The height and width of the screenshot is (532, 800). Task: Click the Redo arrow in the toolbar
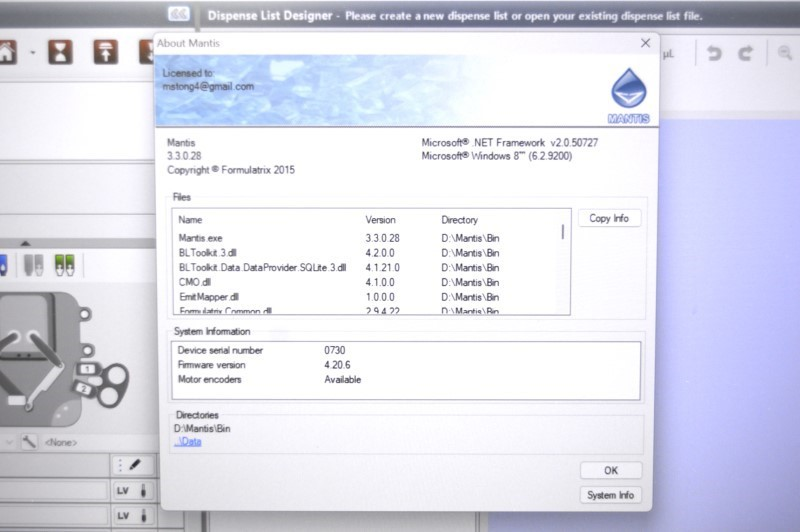(x=746, y=53)
